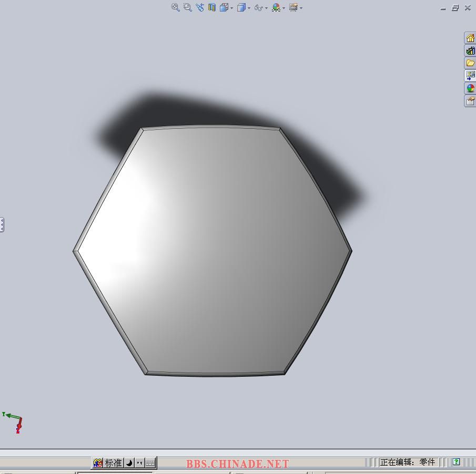
Task: Click Zoom to Fit magnifier icon
Action: pyautogui.click(x=176, y=7)
